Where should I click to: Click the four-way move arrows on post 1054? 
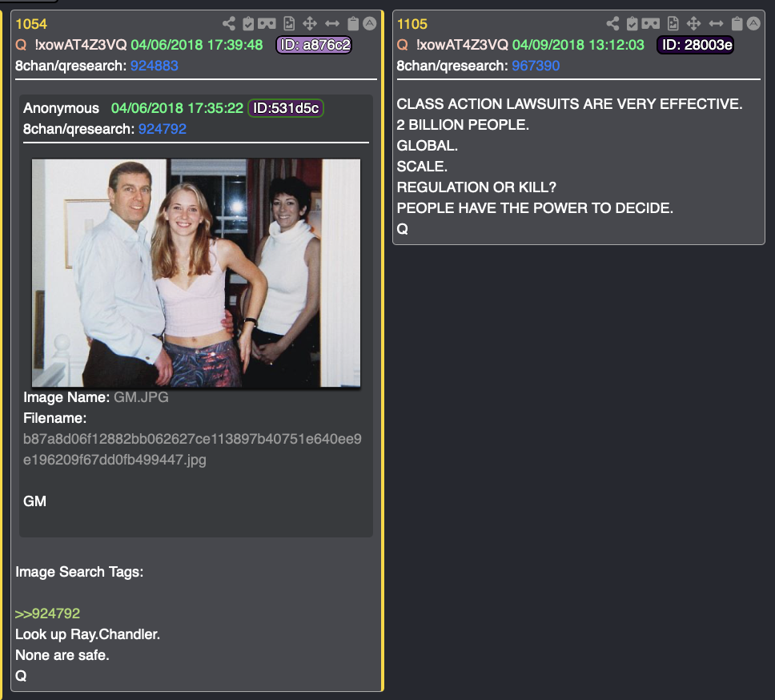pos(310,23)
